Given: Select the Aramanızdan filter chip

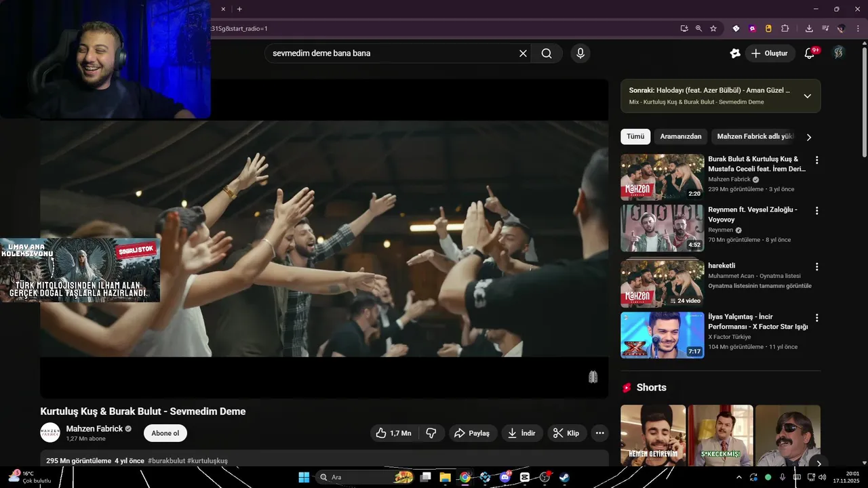Looking at the screenshot, I should (681, 136).
